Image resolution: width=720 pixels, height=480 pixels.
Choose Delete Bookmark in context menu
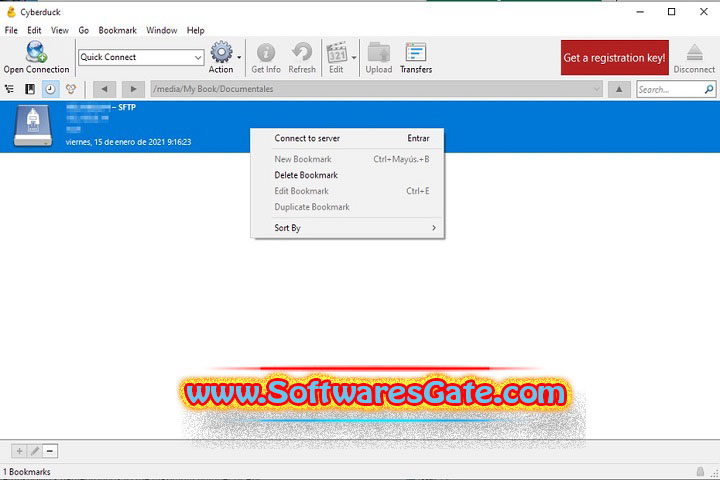(x=348, y=175)
